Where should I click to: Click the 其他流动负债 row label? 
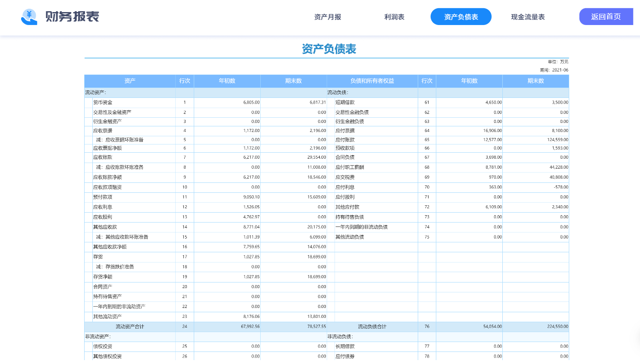(x=350, y=237)
